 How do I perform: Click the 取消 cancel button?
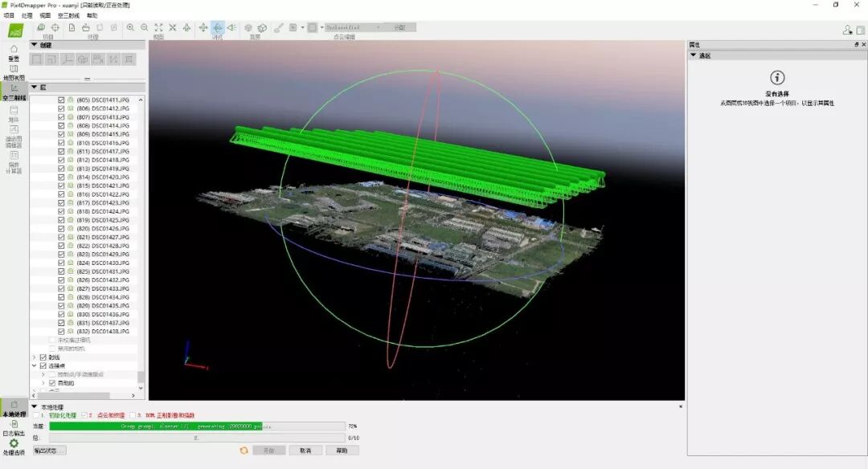305,451
